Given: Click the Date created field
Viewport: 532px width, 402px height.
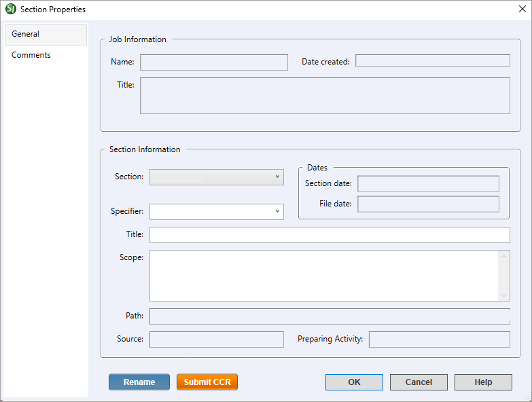Looking at the screenshot, I should [432, 61].
